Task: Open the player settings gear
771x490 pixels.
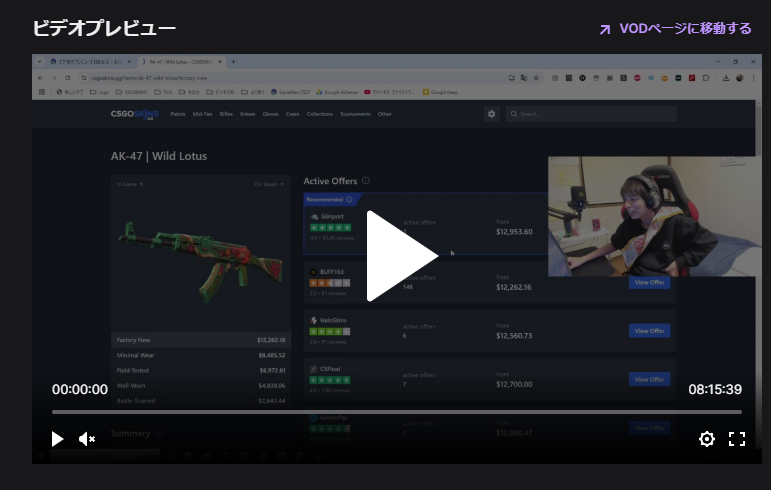Action: pyautogui.click(x=707, y=439)
